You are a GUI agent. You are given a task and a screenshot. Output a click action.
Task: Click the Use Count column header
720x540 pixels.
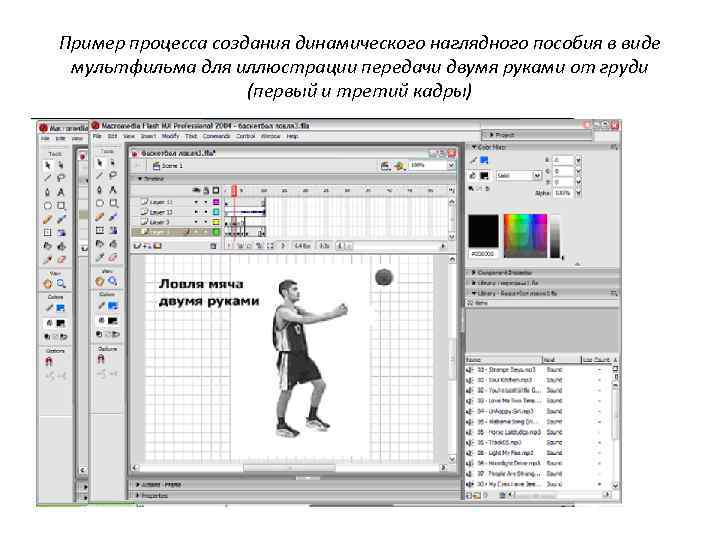pyautogui.click(x=596, y=360)
